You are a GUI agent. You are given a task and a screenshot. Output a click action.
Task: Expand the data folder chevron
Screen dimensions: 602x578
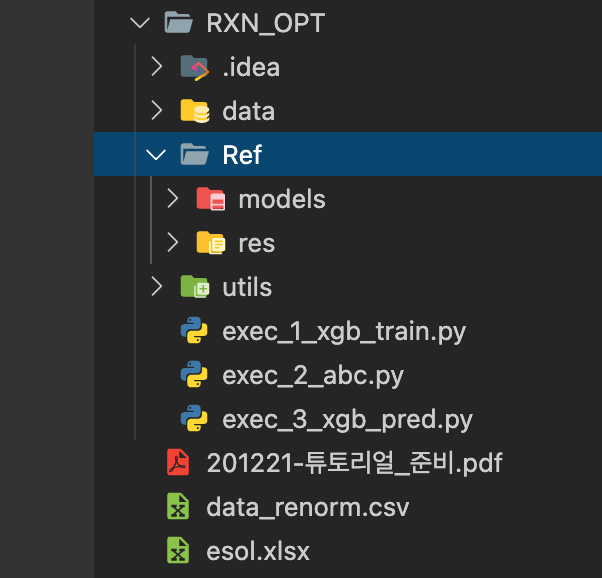click(157, 111)
